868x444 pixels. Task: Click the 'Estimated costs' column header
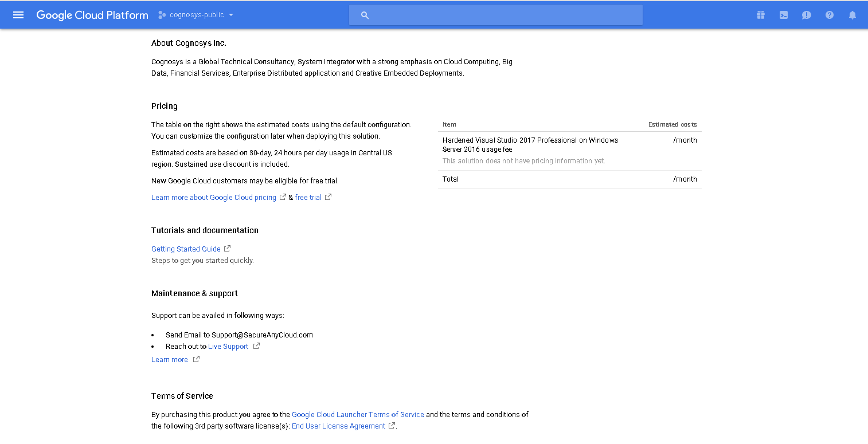point(672,124)
